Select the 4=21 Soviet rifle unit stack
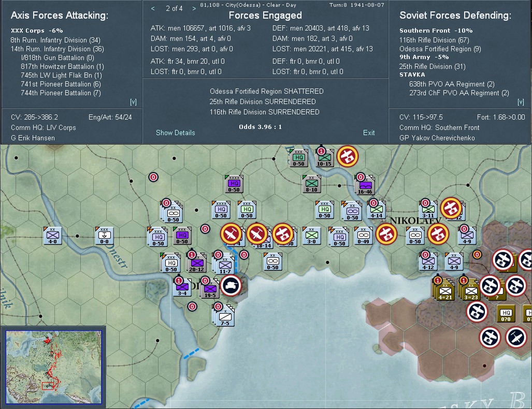The width and height of the screenshot is (532, 409). (445, 290)
